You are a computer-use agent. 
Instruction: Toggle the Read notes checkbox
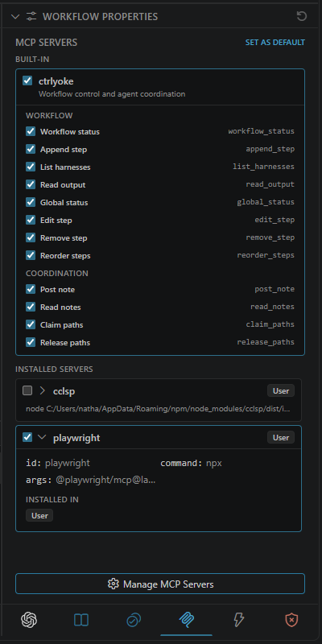31,307
